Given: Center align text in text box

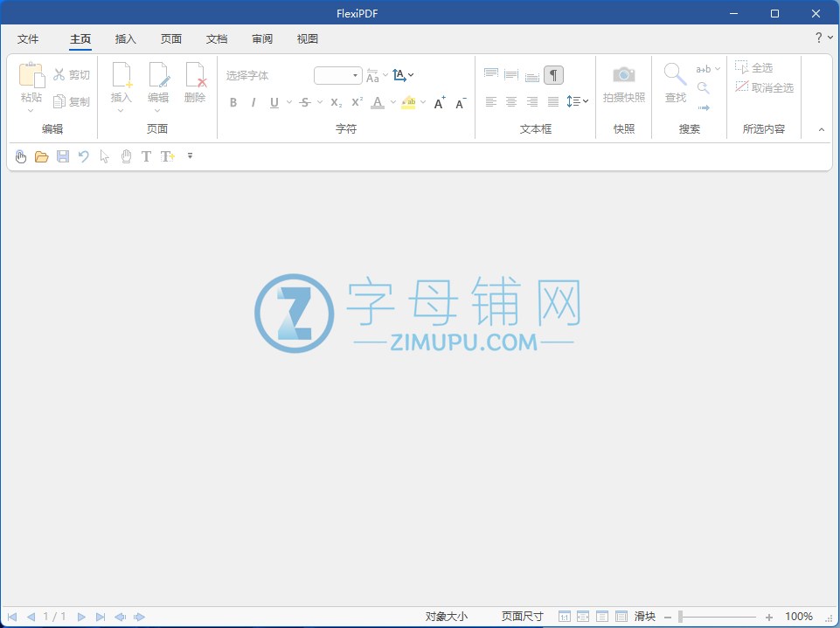Looking at the screenshot, I should tap(511, 101).
